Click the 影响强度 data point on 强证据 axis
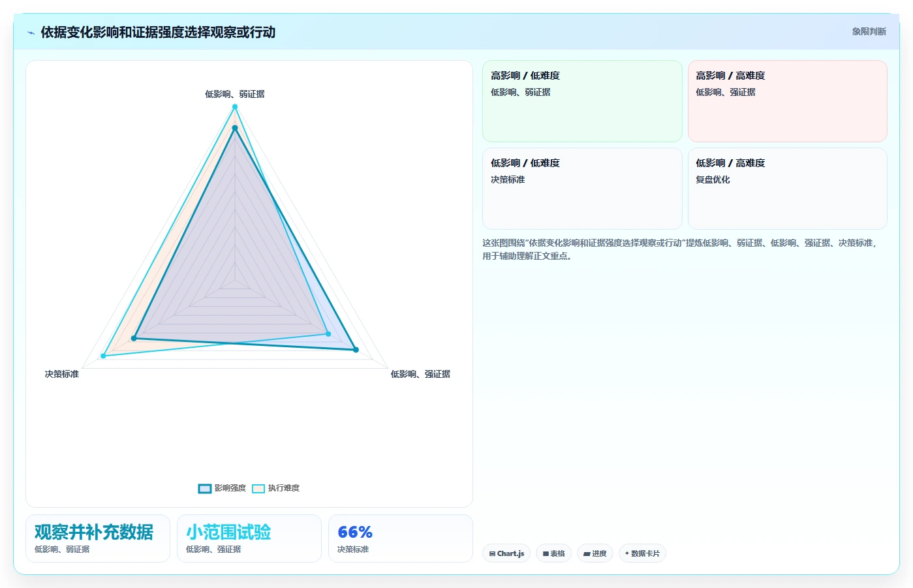The height and width of the screenshot is (588, 913). [x=356, y=350]
